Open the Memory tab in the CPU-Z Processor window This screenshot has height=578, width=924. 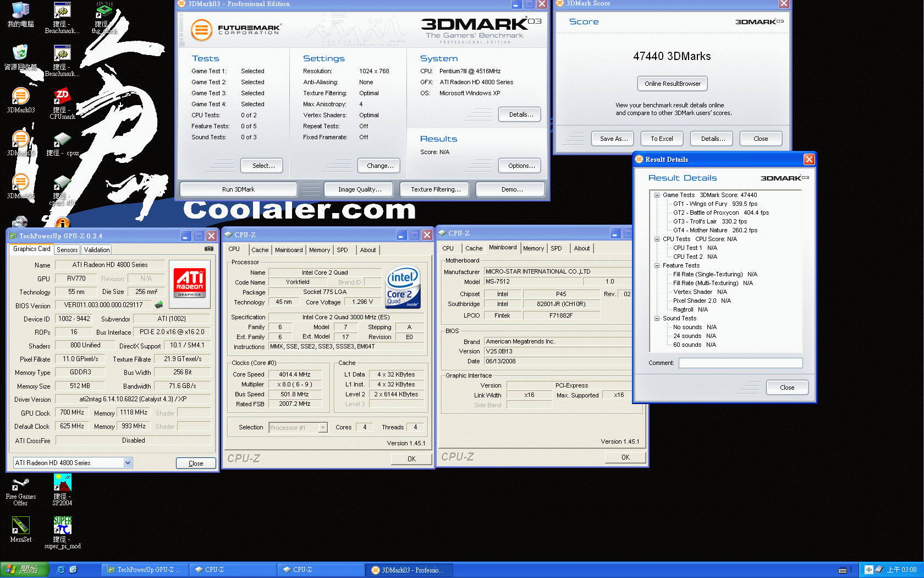click(x=320, y=250)
